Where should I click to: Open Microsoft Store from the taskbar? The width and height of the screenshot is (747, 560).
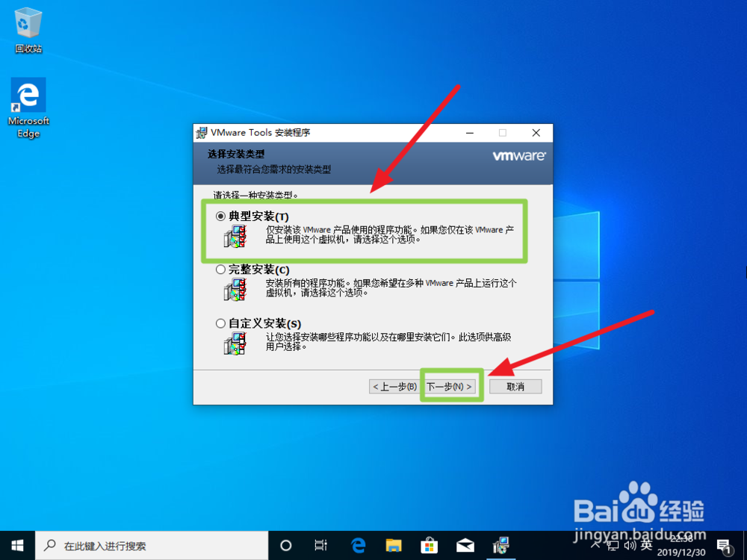pyautogui.click(x=430, y=546)
